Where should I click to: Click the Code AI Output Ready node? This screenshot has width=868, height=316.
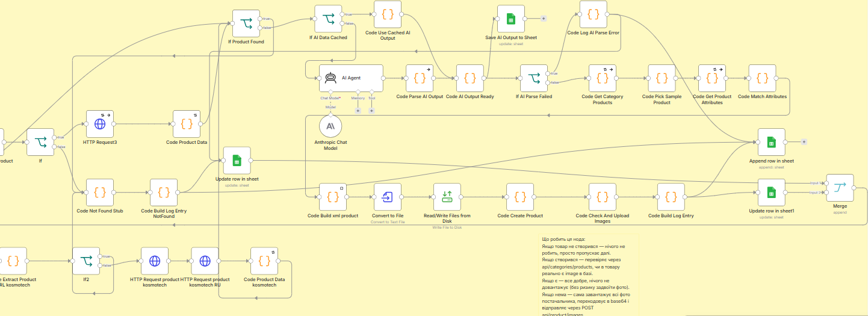click(470, 78)
